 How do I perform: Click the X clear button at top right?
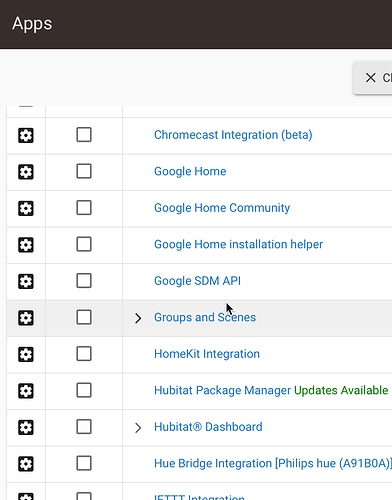(372, 78)
